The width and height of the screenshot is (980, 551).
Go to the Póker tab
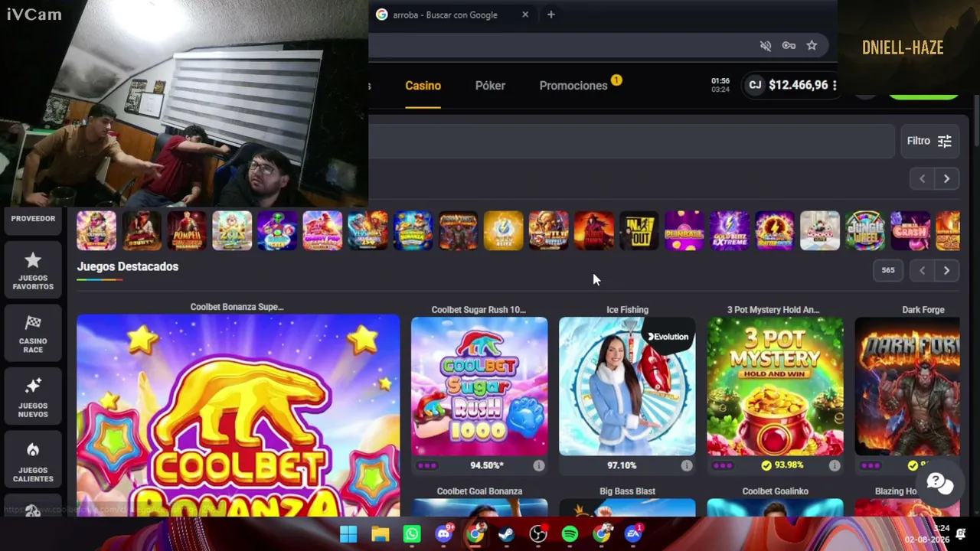click(490, 86)
